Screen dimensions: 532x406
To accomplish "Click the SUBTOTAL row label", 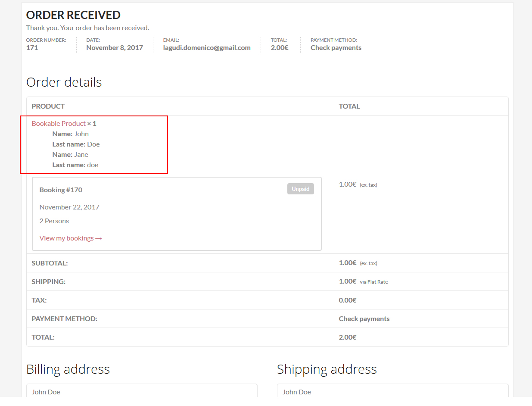I will 50,263.
